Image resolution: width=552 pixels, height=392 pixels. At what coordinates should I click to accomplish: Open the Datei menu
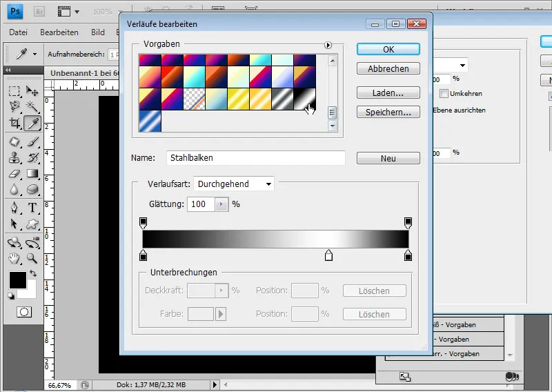coord(19,32)
